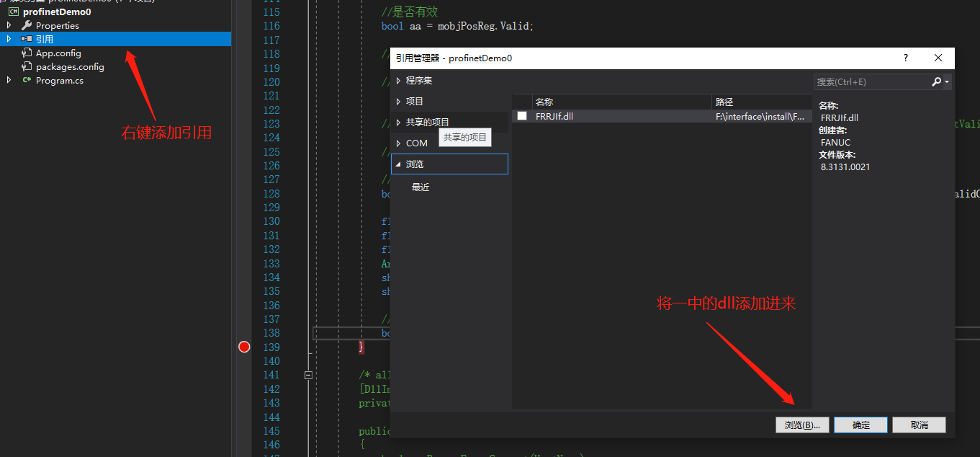980x457 pixels.
Task: Collapse the 浏览 category
Action: click(398, 164)
